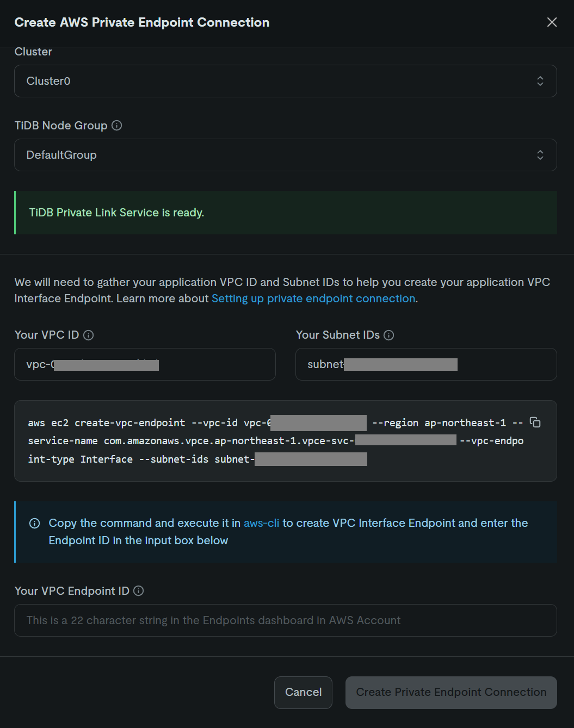Click the TiDB Private Link Service ready banner
This screenshot has height=728, width=574.
click(286, 213)
